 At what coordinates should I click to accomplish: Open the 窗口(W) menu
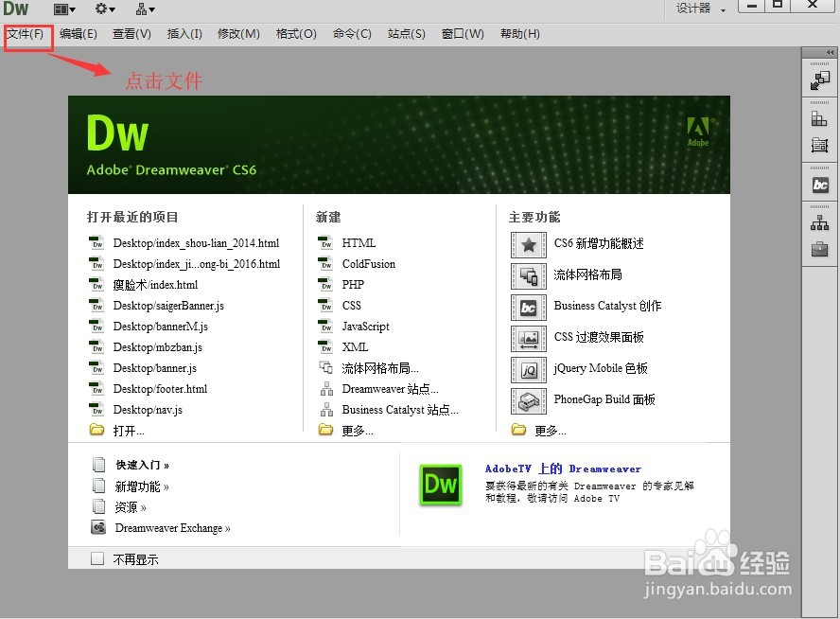[463, 34]
